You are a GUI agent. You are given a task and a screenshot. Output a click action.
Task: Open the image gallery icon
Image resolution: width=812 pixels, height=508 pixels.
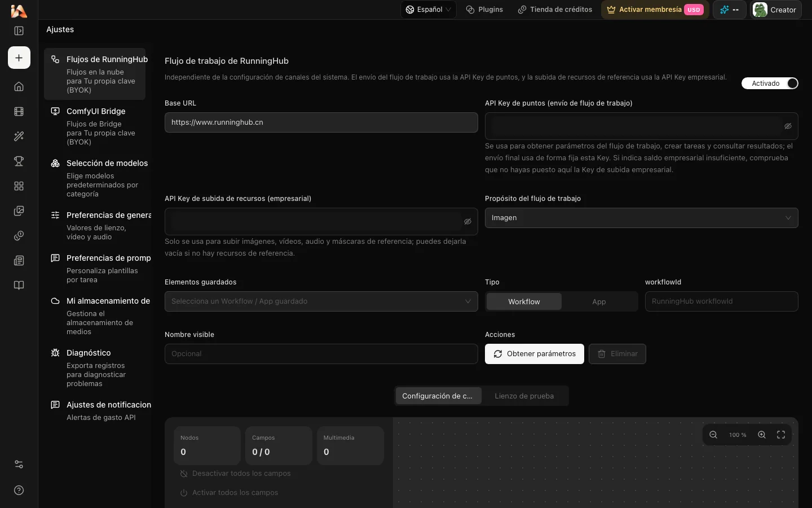pyautogui.click(x=19, y=211)
